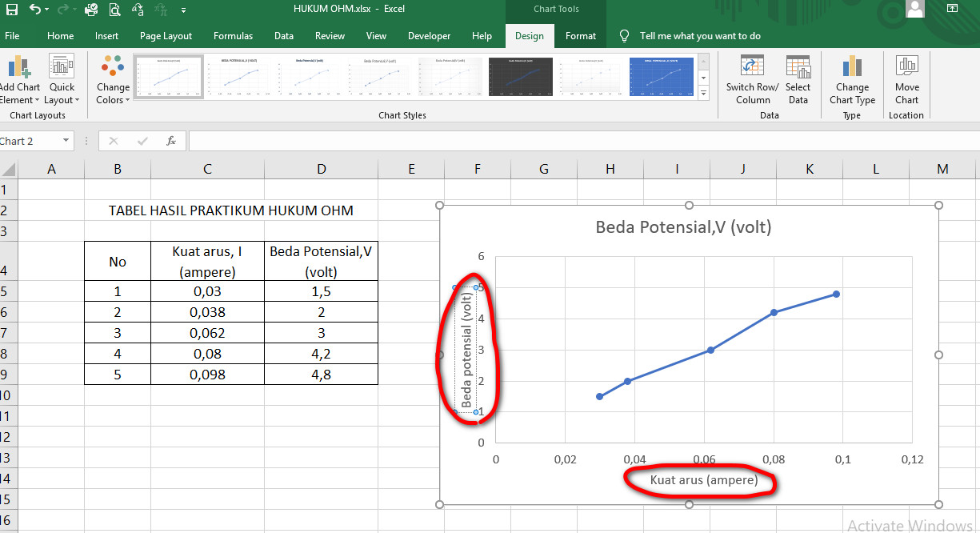980x533 pixels.
Task: Open the Developer tab
Action: coord(429,36)
